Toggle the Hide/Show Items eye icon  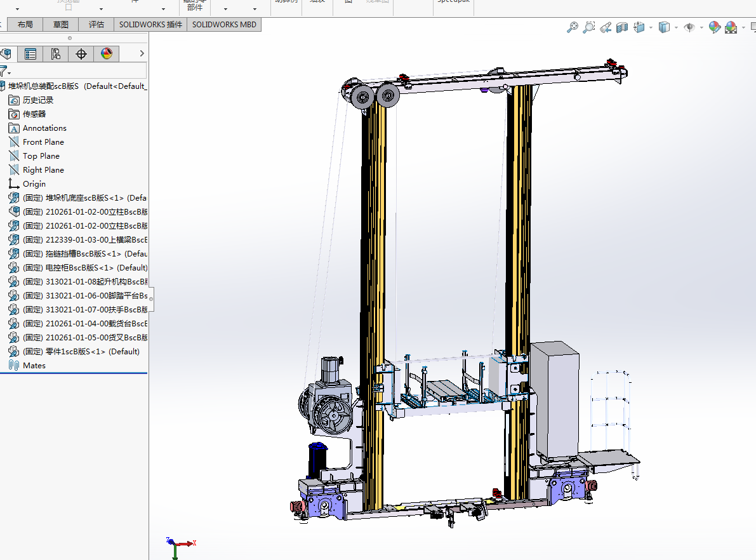(689, 27)
